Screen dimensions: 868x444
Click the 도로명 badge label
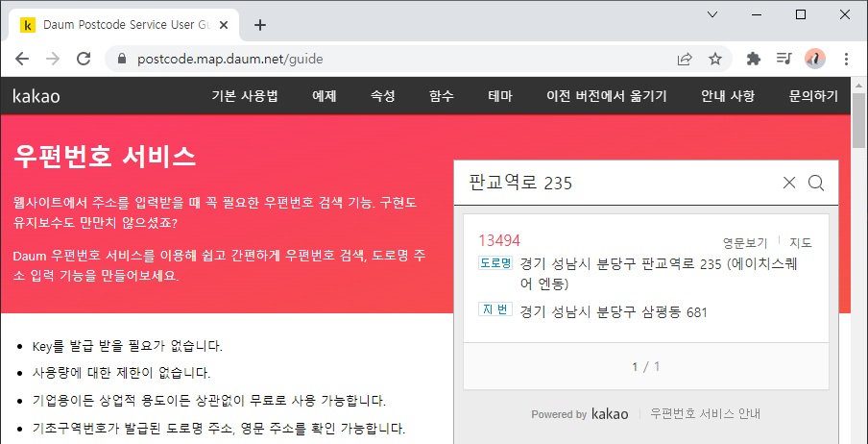495,262
